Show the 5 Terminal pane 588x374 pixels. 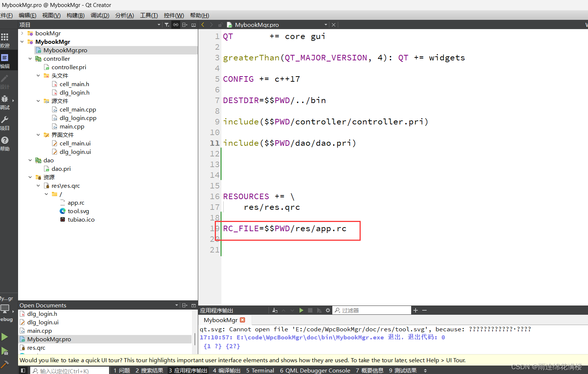(x=260, y=370)
